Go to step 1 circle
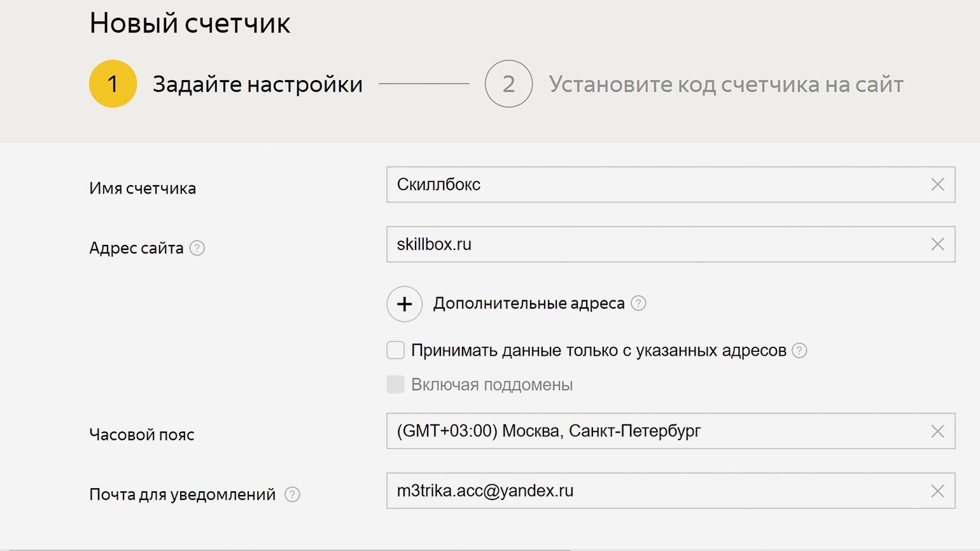Viewport: 980px width, 551px height. (x=113, y=84)
